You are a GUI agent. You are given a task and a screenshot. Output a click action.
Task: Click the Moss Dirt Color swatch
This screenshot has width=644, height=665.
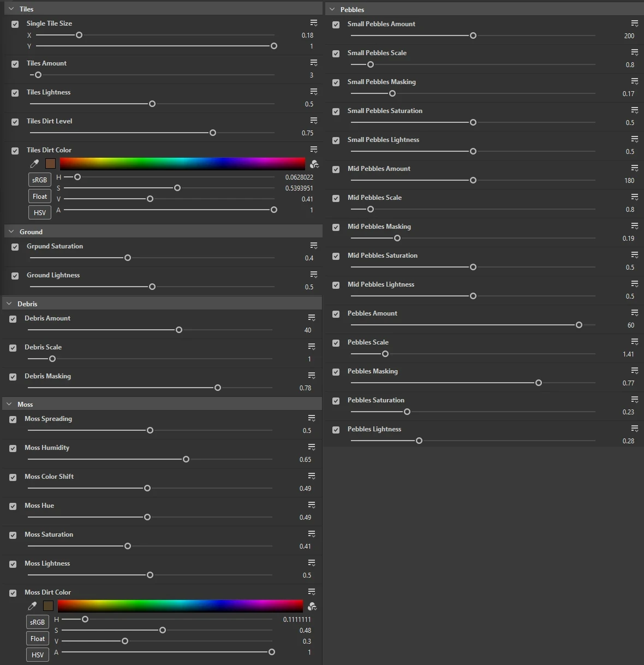(x=49, y=606)
